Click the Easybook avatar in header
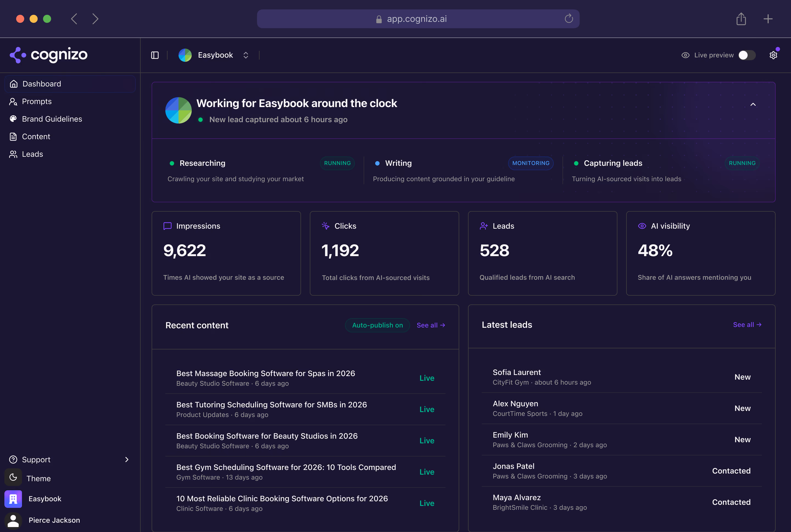The height and width of the screenshot is (532, 791). 185,55
